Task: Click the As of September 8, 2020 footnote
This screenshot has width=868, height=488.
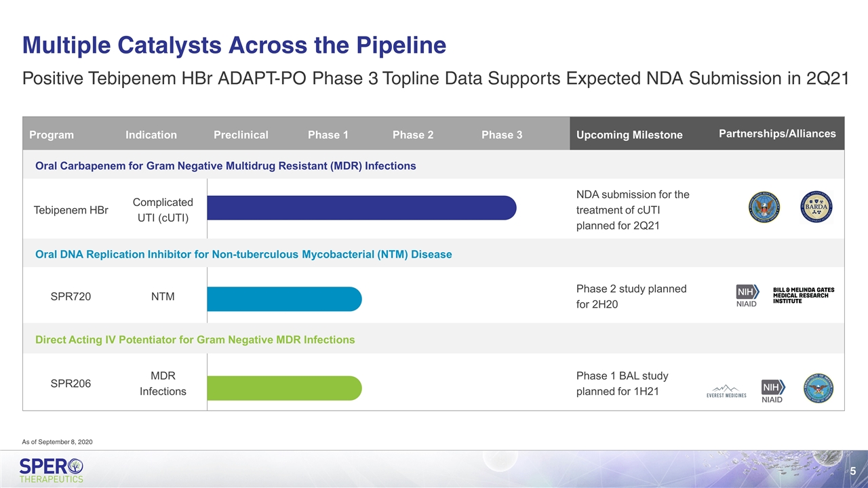Action: [58, 442]
